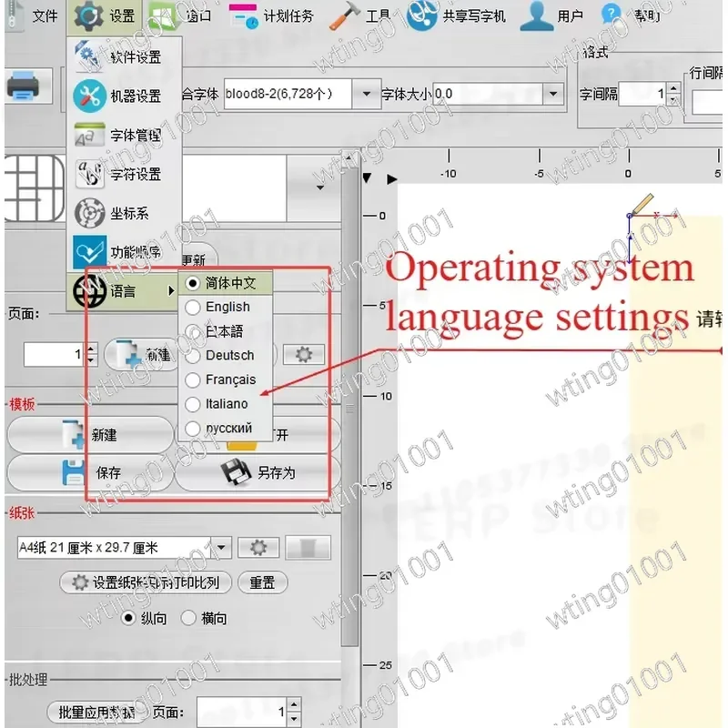Select русский language option
The image size is (728, 728).
(x=226, y=428)
